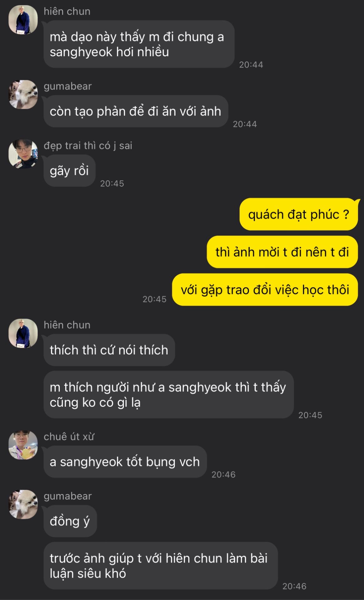Open gumabear's profile picture near top
This screenshot has width=364, height=600.
(x=23, y=94)
